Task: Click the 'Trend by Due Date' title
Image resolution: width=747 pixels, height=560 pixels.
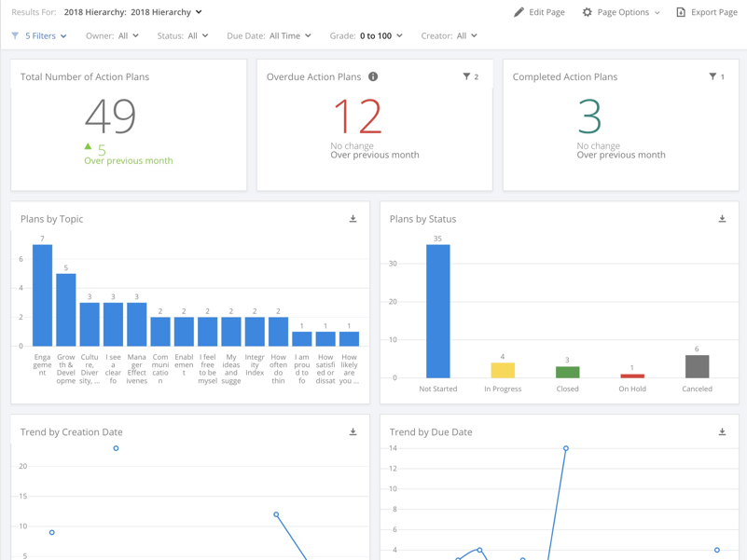Action: [x=431, y=432]
